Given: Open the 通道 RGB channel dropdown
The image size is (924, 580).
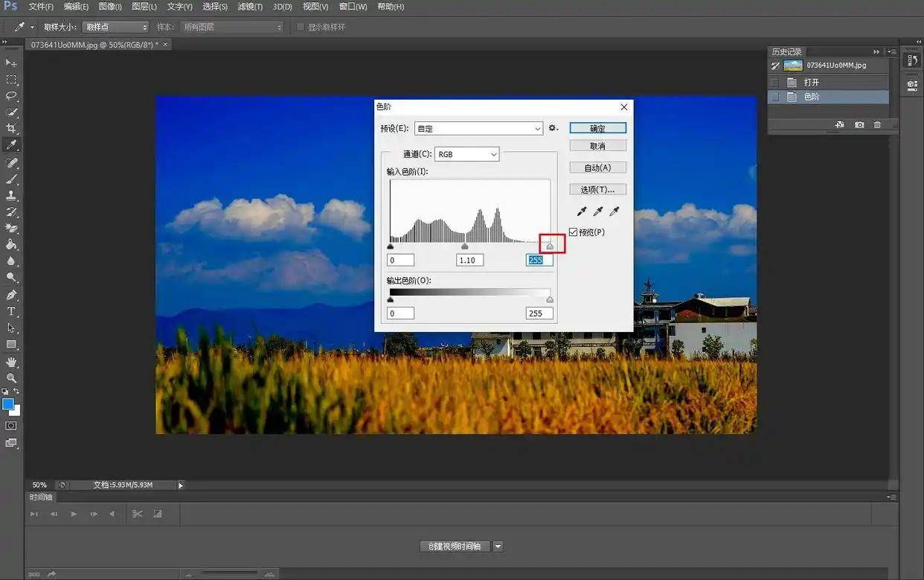Looking at the screenshot, I should pos(467,154).
